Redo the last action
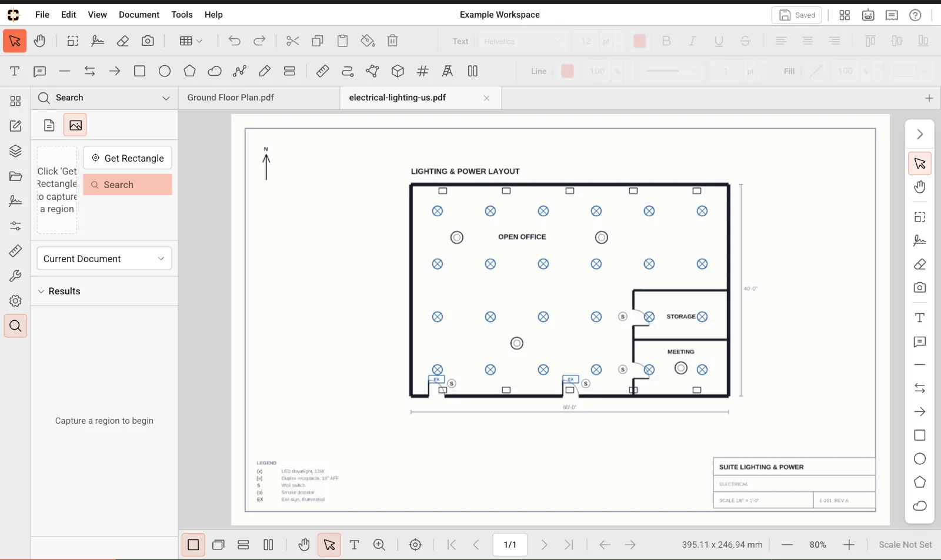The image size is (941, 560). 259,41
